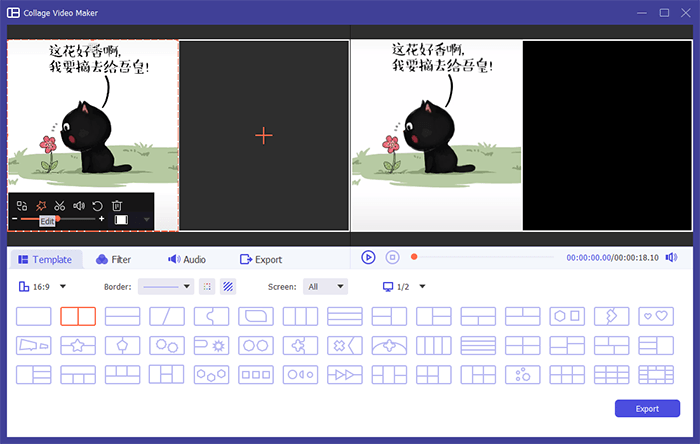Screen dimensions: 700x444
Task: Click the rotate reset icon on clip
Action: pos(97,206)
